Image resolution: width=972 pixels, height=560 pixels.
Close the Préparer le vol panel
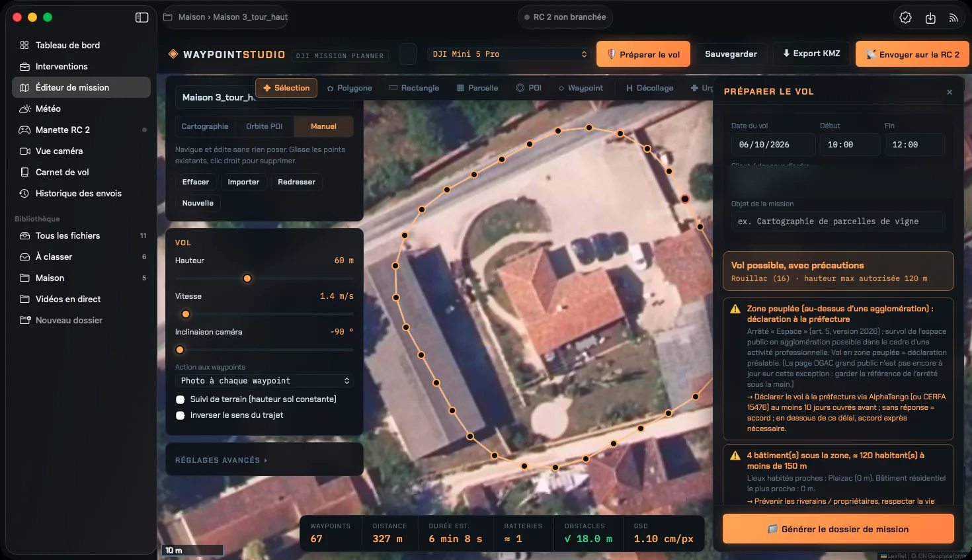[x=950, y=92]
